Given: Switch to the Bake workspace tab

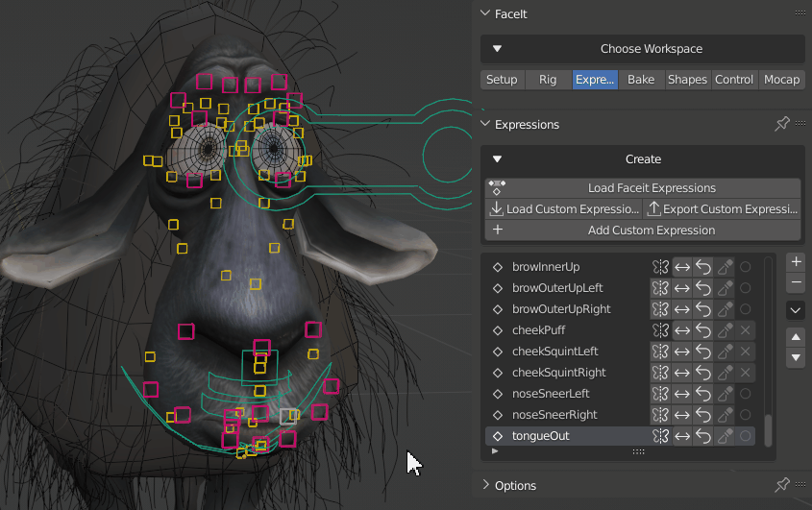Looking at the screenshot, I should tap(641, 80).
